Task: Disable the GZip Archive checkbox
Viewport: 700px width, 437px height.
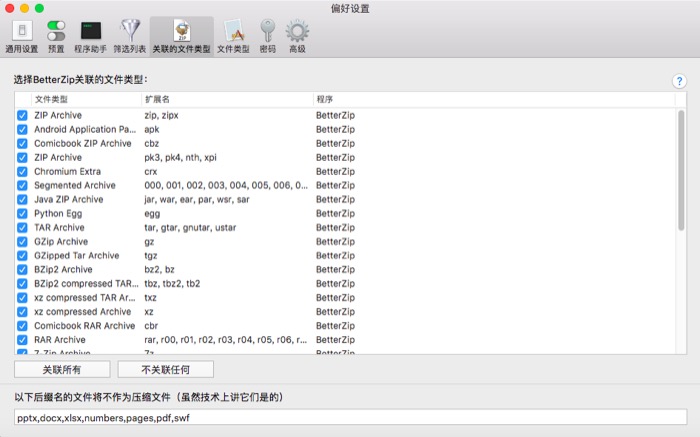Action: point(22,242)
